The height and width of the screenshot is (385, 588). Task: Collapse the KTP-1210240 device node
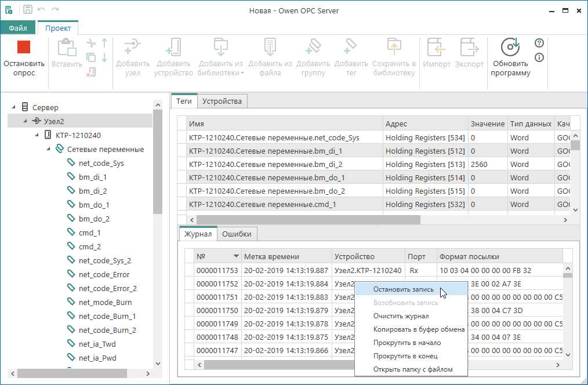37,135
